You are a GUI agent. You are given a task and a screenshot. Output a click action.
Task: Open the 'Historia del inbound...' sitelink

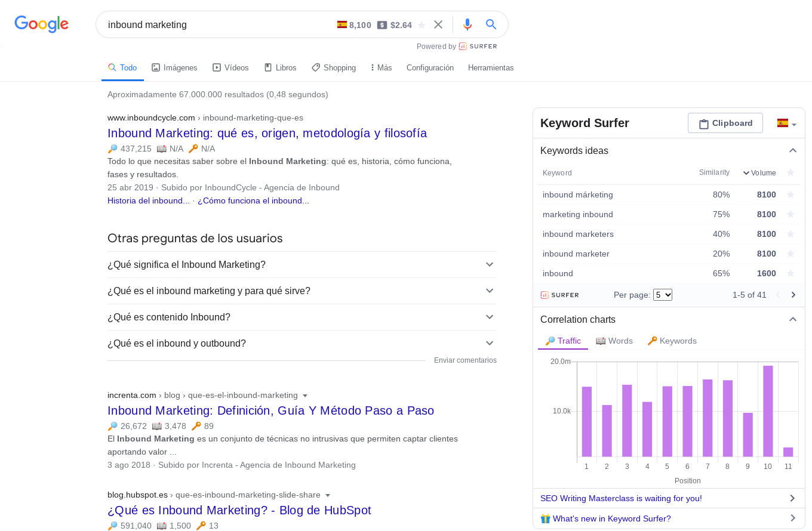[149, 200]
